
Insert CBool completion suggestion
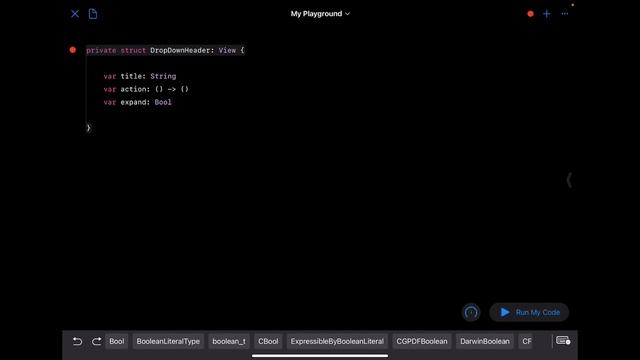268,341
